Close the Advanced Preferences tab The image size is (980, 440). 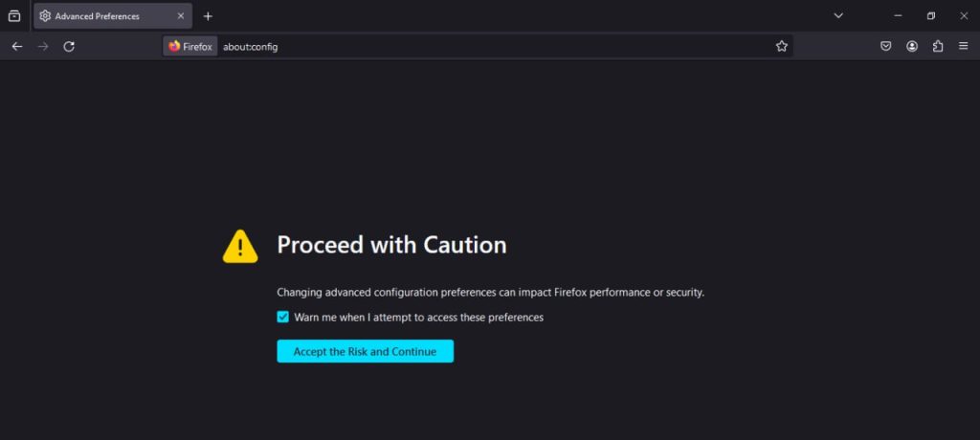tap(181, 16)
